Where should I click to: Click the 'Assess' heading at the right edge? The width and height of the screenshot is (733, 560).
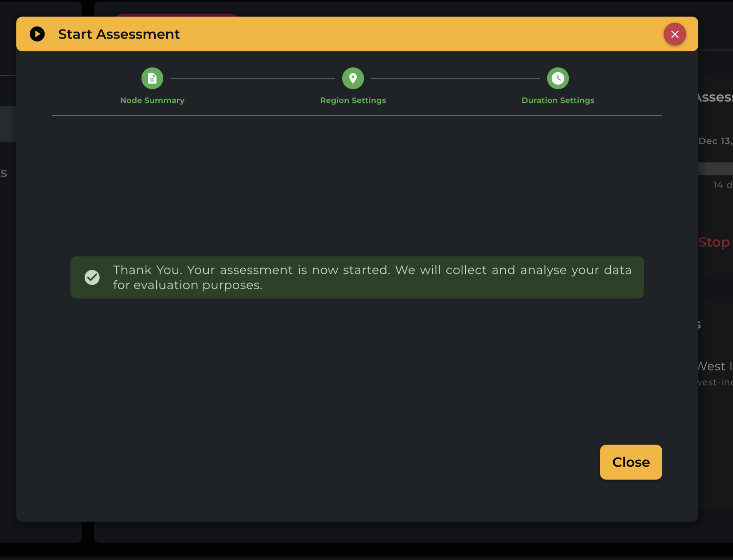pos(716,97)
